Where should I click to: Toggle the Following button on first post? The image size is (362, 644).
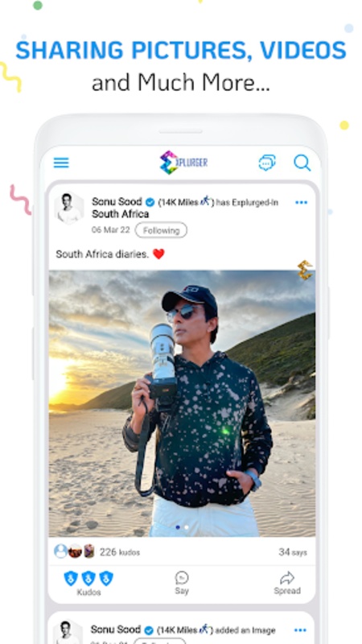(161, 230)
